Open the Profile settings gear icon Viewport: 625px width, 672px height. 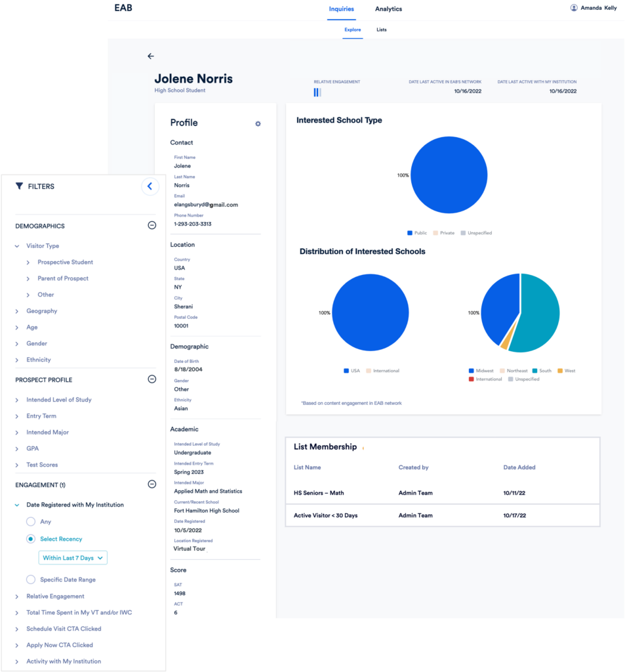tap(258, 123)
